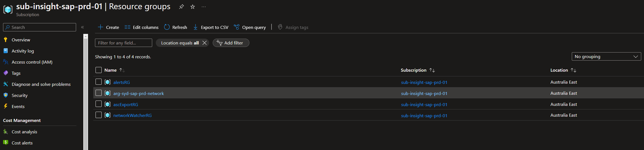Check the arg-syd-sap-prd-network row checkbox
Image resolution: width=644 pixels, height=150 pixels.
(x=99, y=93)
